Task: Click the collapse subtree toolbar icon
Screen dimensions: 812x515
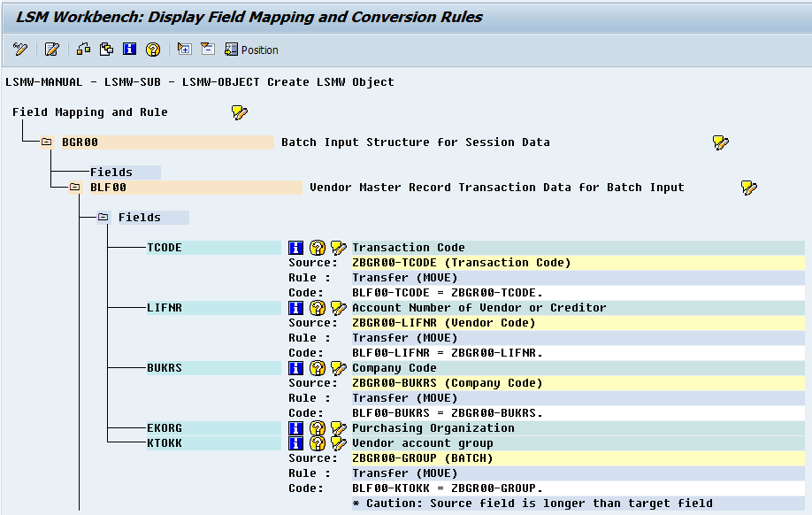Action: pyautogui.click(x=207, y=49)
